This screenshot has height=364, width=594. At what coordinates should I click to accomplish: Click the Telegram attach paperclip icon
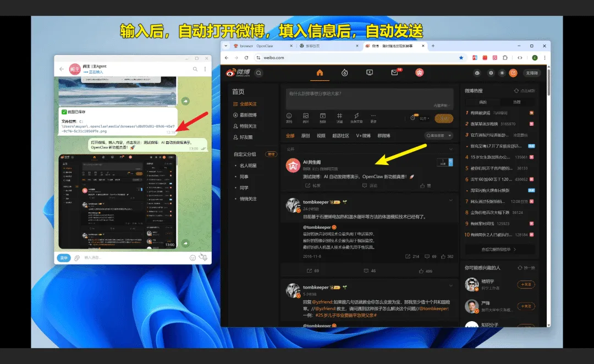click(77, 258)
